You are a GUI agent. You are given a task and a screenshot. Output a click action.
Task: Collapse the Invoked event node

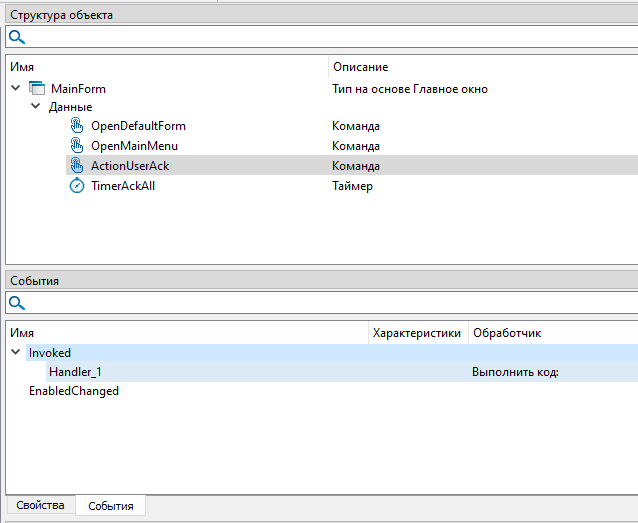(x=15, y=353)
